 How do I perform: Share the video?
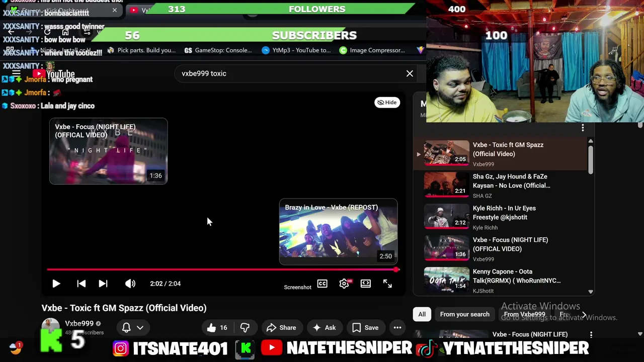[x=281, y=328]
